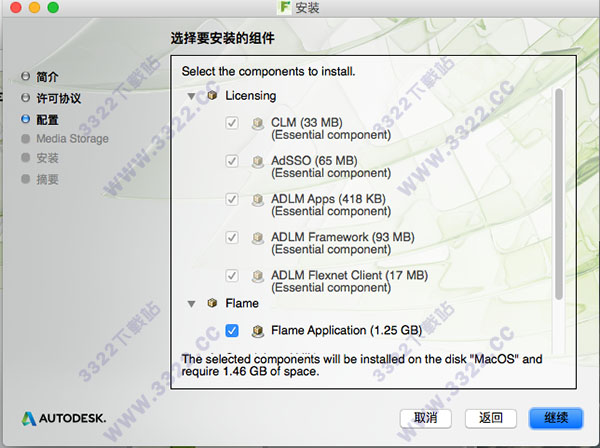Click the Licensing package icon
The image size is (600, 448).
point(212,95)
